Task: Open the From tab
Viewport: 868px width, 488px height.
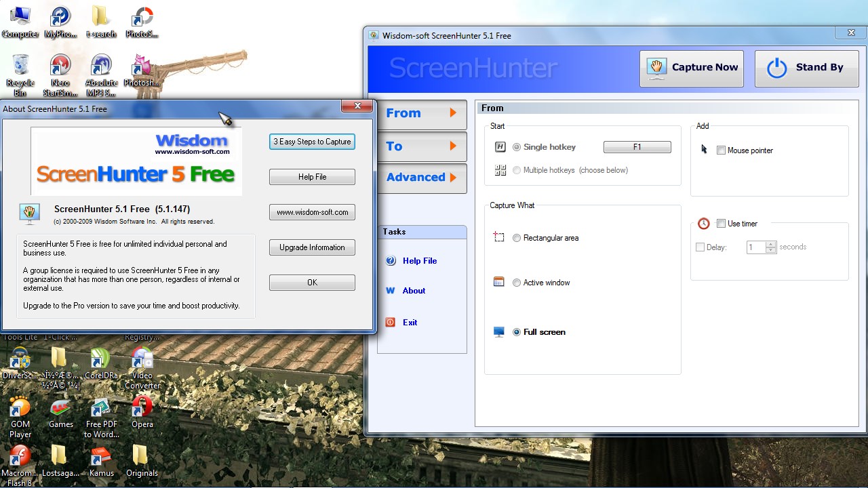Action: point(422,114)
